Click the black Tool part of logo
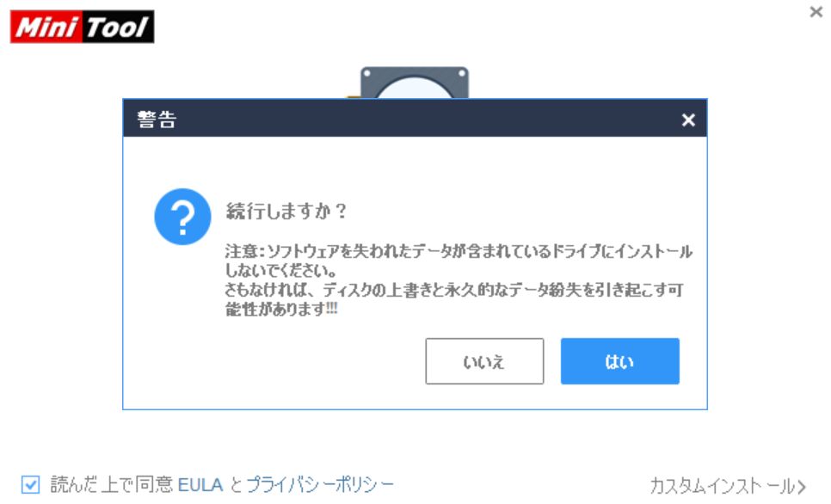 [x=118, y=27]
